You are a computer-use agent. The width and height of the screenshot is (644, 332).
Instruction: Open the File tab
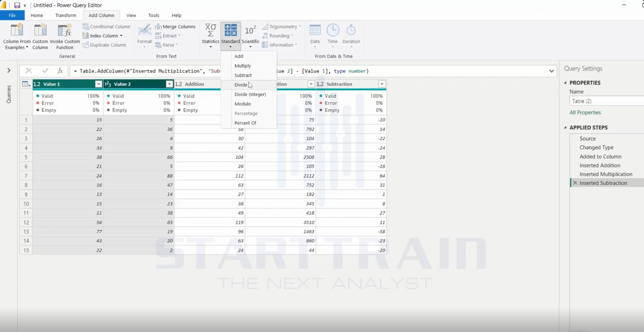[x=12, y=15]
